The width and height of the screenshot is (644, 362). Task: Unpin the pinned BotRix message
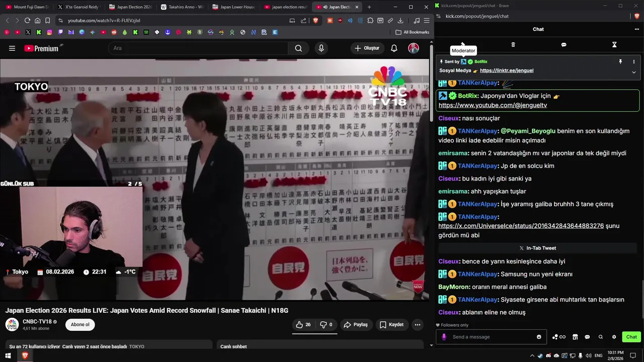pyautogui.click(x=620, y=61)
